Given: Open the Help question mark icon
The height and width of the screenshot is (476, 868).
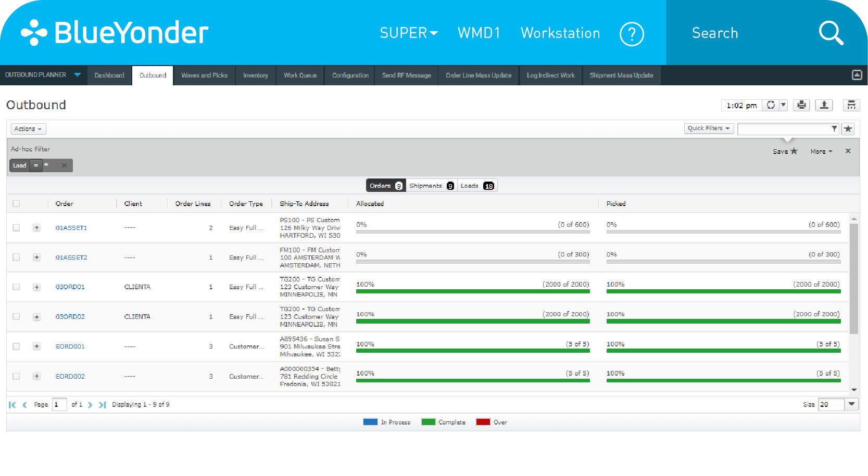Looking at the screenshot, I should click(632, 33).
